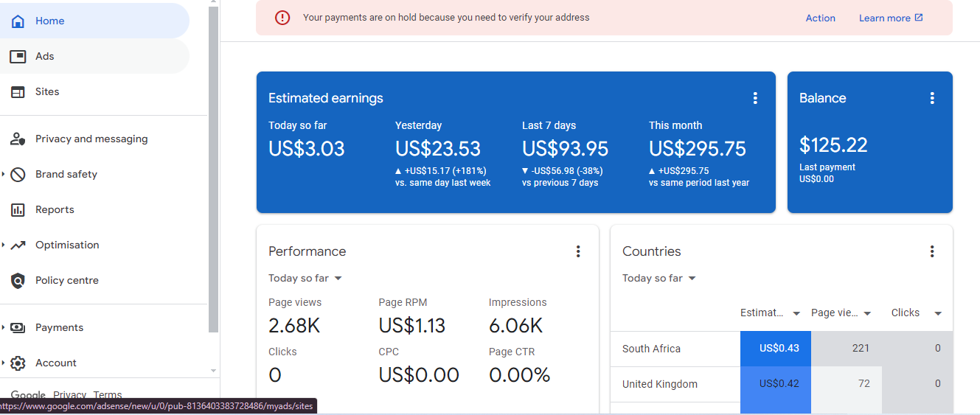
Task: Click the US$23.53 yesterday earnings value
Action: 438,149
